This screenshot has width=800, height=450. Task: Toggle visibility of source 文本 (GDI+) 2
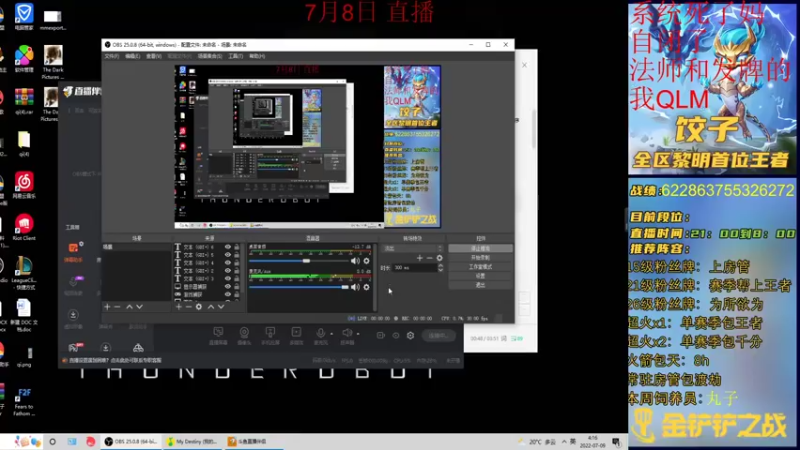(x=228, y=270)
